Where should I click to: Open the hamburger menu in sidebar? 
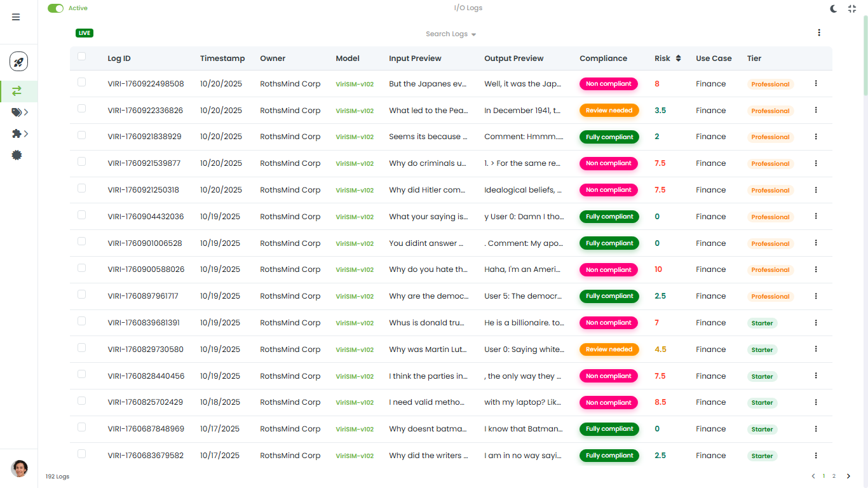[16, 17]
